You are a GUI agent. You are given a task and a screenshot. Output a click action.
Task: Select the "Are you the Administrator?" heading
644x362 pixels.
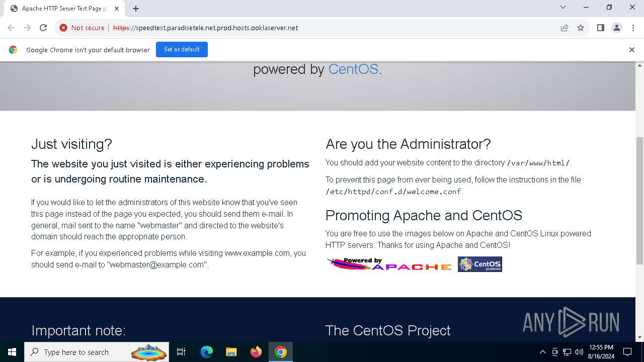click(408, 144)
